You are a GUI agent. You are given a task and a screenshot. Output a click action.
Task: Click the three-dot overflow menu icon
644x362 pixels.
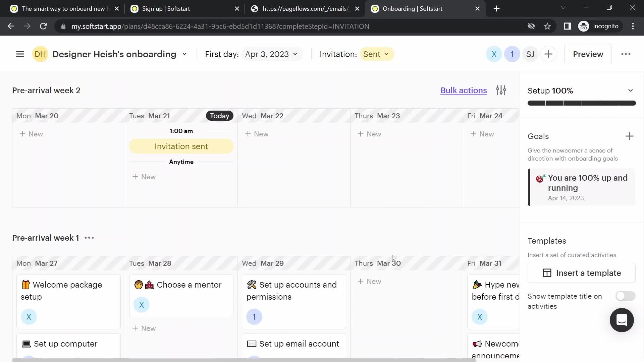click(626, 54)
